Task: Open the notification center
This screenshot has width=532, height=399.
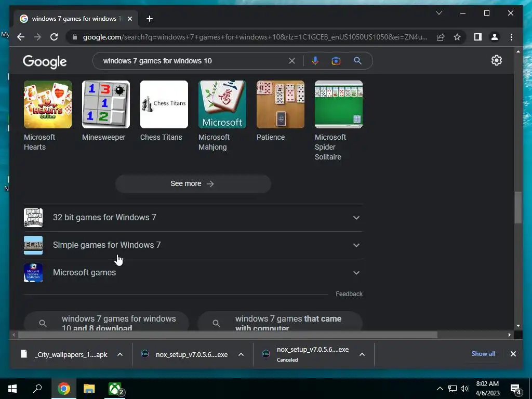Action: pyautogui.click(x=515, y=389)
